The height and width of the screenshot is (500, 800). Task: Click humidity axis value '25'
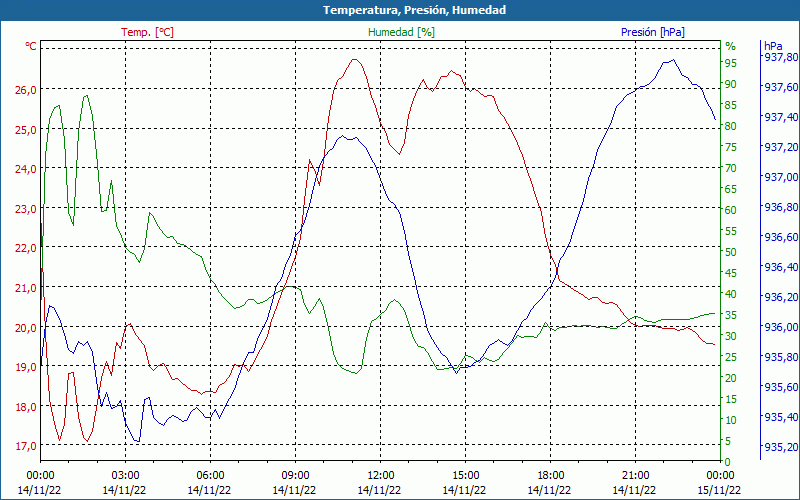[x=731, y=357]
